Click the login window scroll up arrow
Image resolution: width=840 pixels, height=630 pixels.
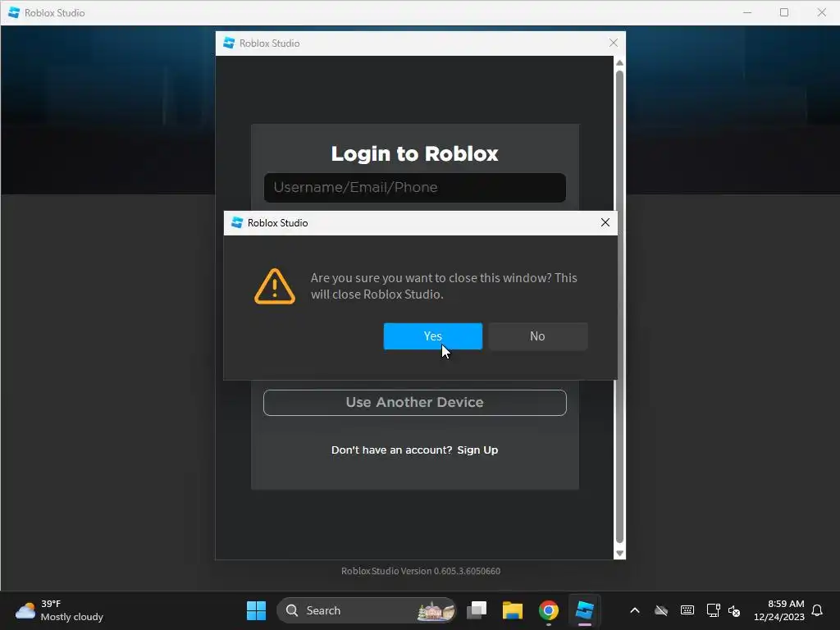620,62
